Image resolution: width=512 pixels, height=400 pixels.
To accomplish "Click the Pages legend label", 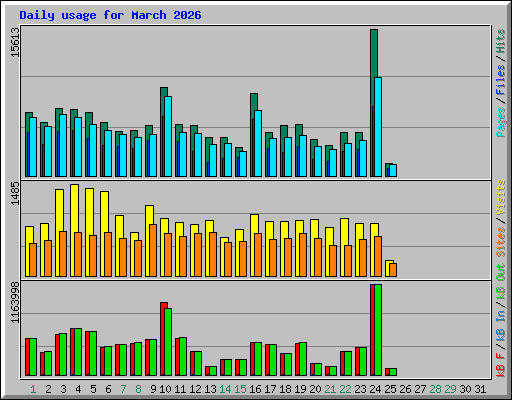I will point(501,122).
